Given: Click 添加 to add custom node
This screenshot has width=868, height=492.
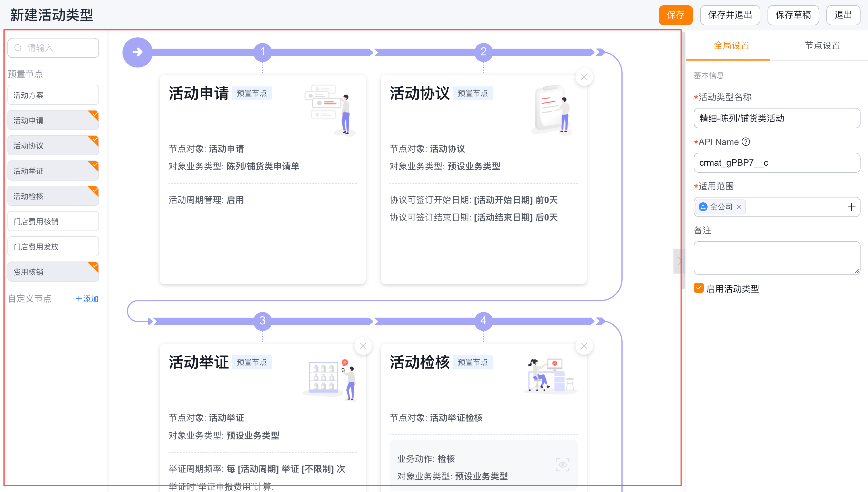Looking at the screenshot, I should (x=87, y=299).
